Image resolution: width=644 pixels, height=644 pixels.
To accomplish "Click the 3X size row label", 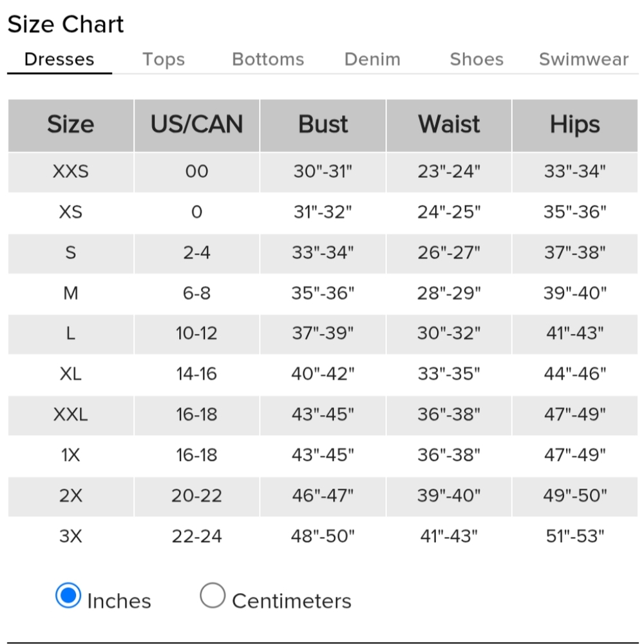I will [x=71, y=536].
